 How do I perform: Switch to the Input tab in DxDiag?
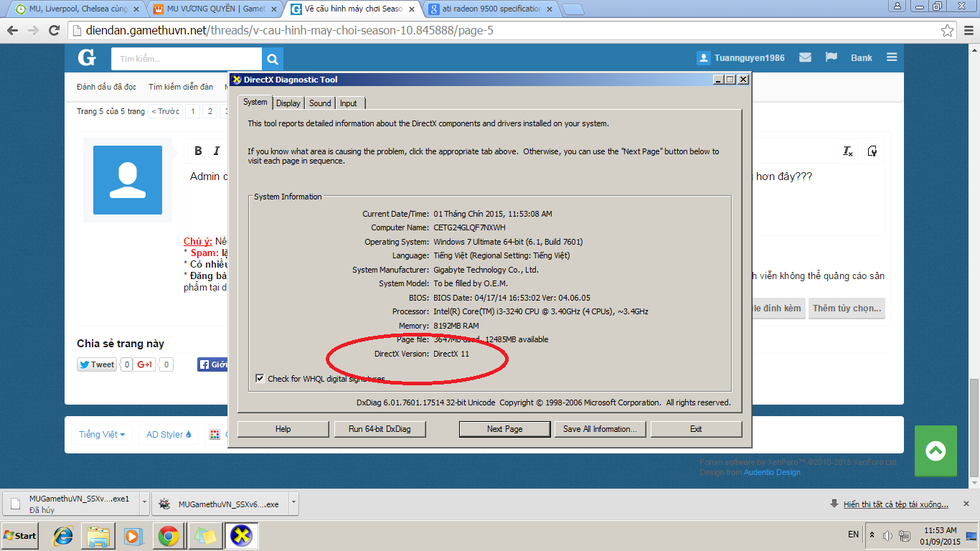tap(349, 103)
